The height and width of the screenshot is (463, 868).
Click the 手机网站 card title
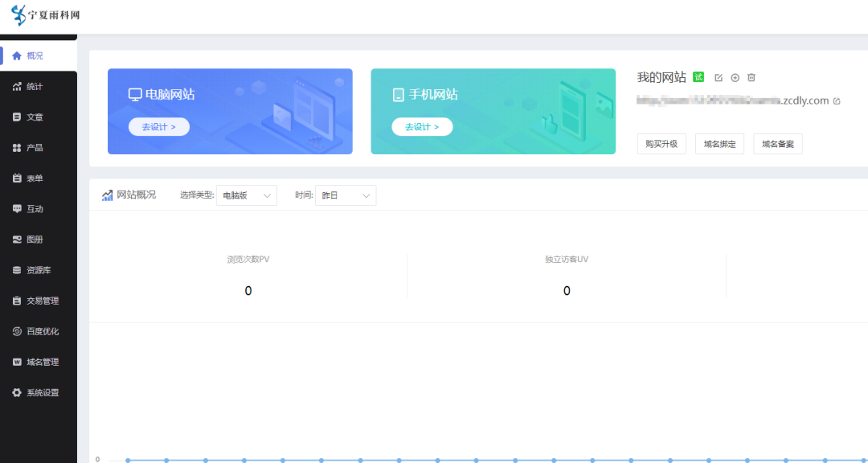[433, 95]
